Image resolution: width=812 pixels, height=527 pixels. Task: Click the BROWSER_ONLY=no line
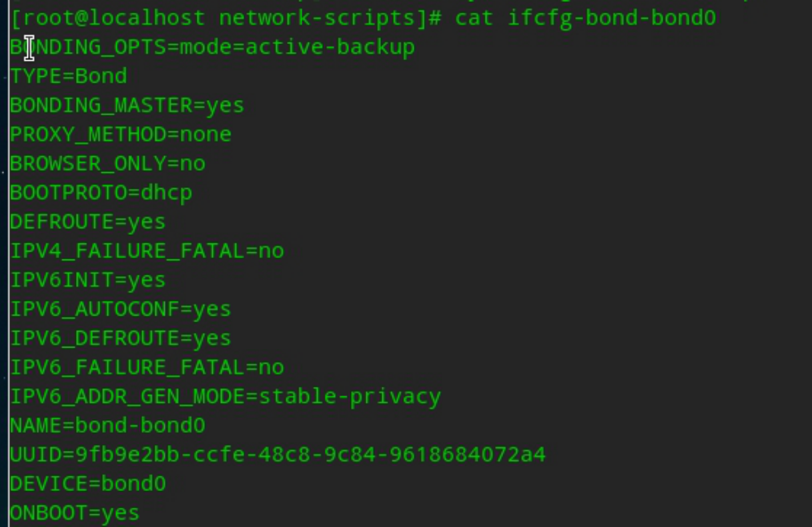pos(107,163)
